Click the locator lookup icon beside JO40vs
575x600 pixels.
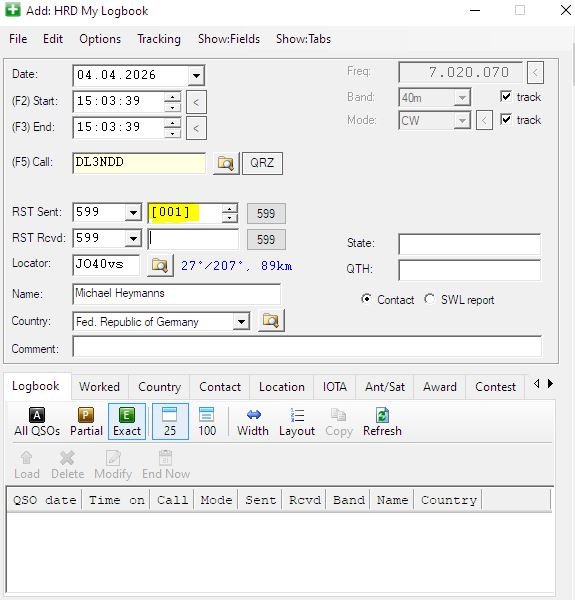(160, 265)
